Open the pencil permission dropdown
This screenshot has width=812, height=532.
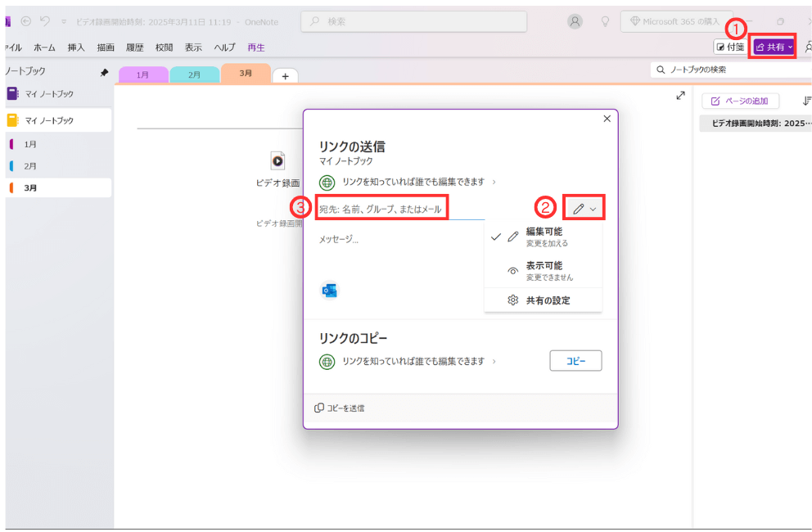584,210
